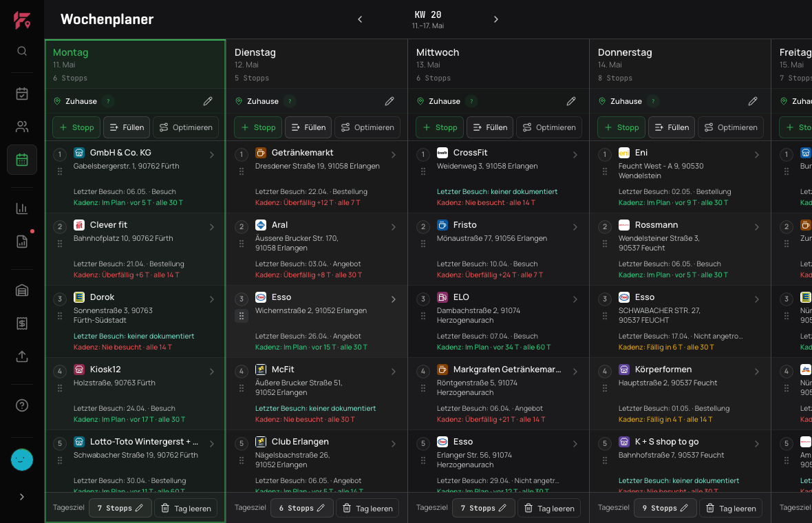Image resolution: width=812 pixels, height=523 pixels.
Task: Click drag handle of CrossFit stop
Action: [423, 171]
